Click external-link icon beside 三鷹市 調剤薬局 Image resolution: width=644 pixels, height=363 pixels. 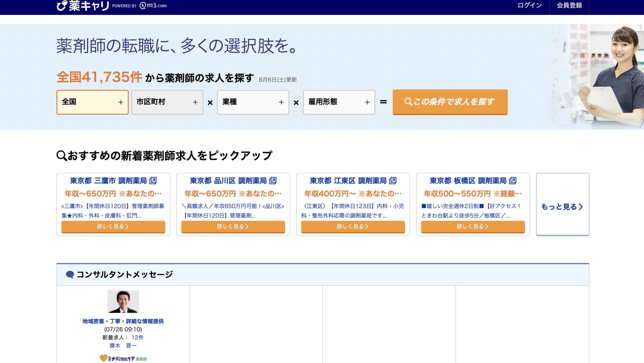coord(153,181)
